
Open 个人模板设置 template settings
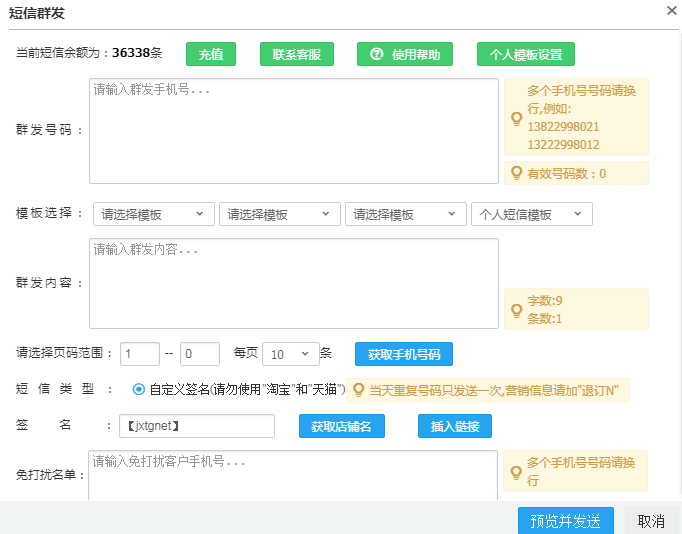coord(526,54)
